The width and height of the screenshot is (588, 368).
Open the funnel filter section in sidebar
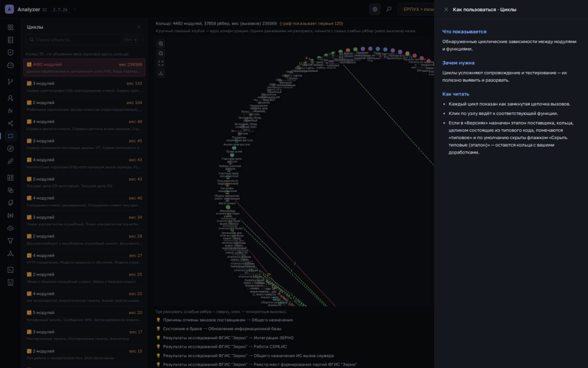(10, 241)
